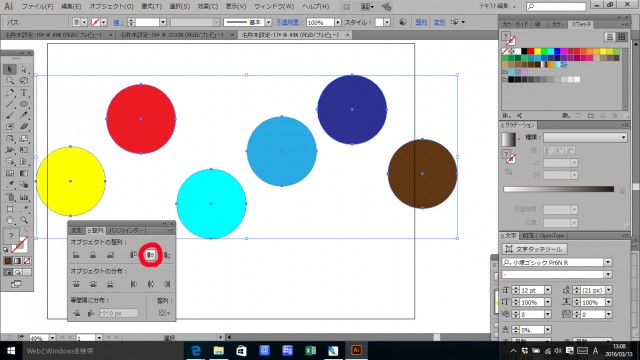
Task: Enable Draw Behind mode in toolbox
Action: point(18,272)
